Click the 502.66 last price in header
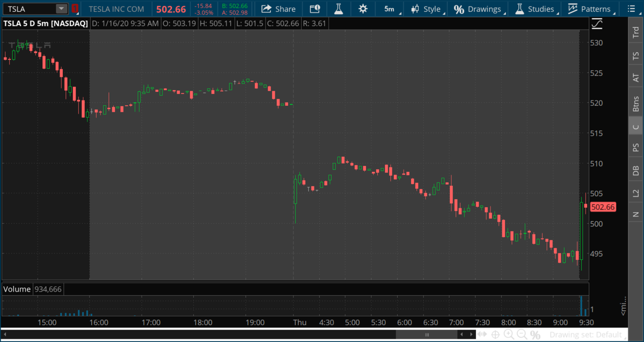 coord(171,9)
